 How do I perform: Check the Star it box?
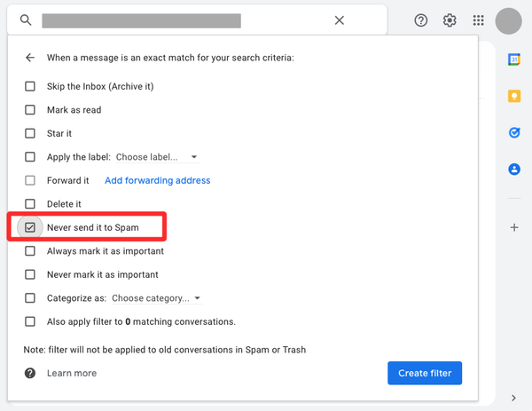30,133
